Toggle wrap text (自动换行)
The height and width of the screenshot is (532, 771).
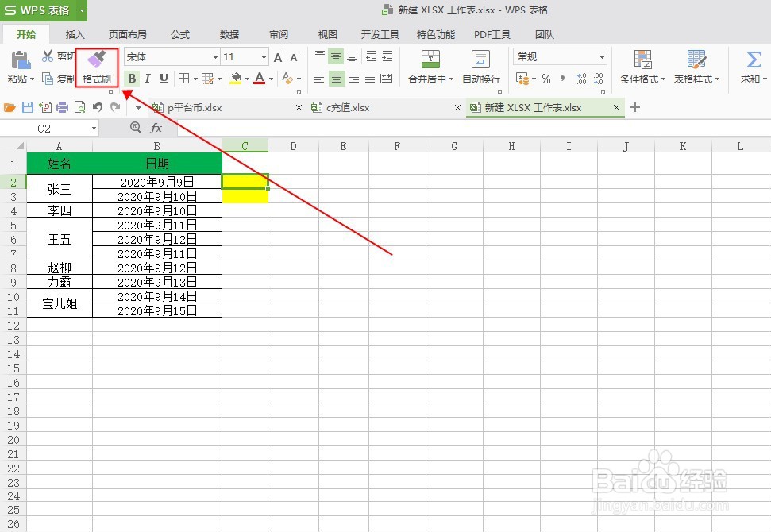(481, 67)
